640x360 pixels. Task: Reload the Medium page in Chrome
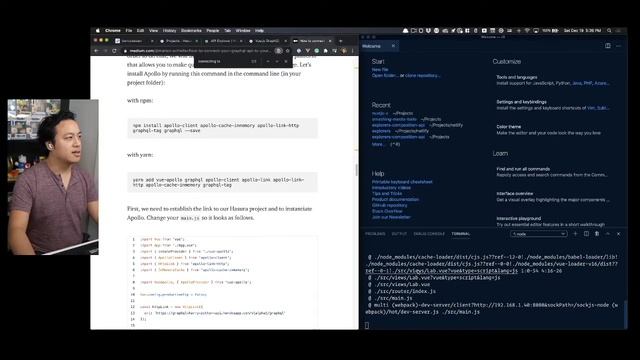114,51
